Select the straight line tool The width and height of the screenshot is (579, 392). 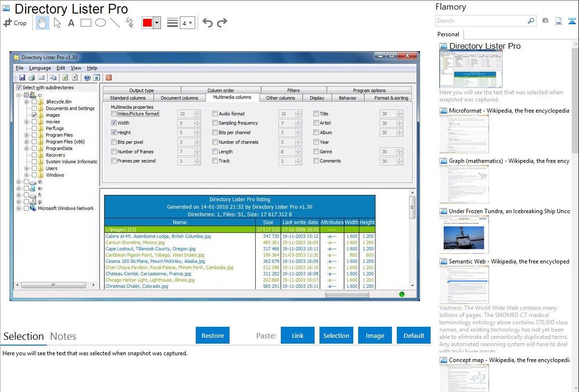[x=115, y=23]
